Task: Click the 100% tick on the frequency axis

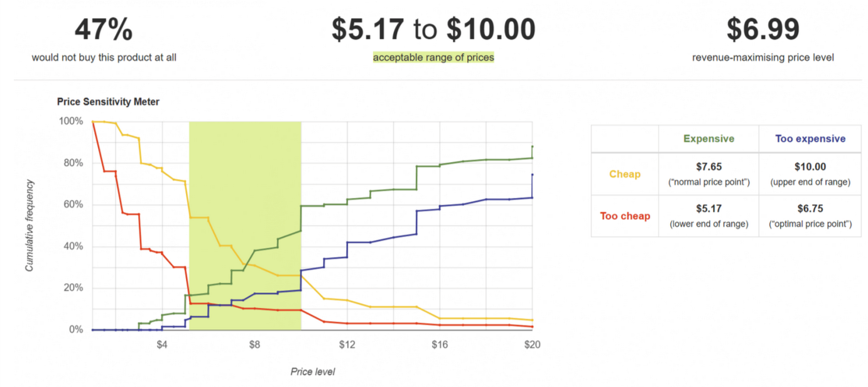Action: pos(72,121)
